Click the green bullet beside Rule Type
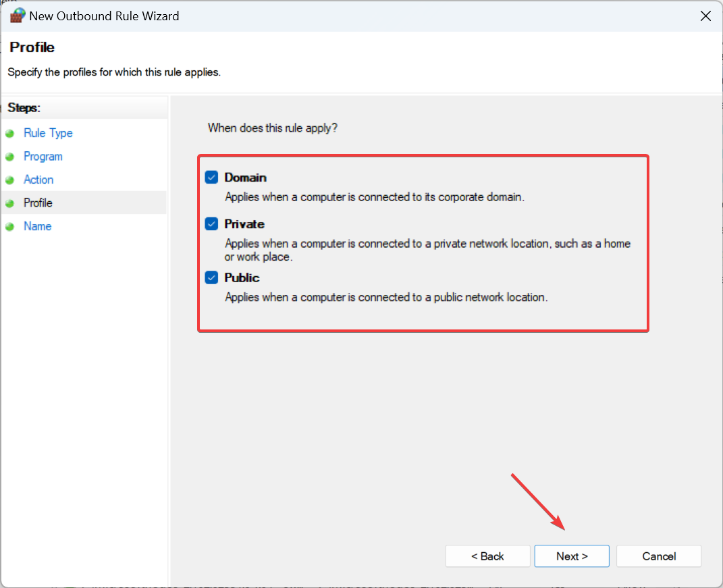The width and height of the screenshot is (723, 588). coord(9,134)
